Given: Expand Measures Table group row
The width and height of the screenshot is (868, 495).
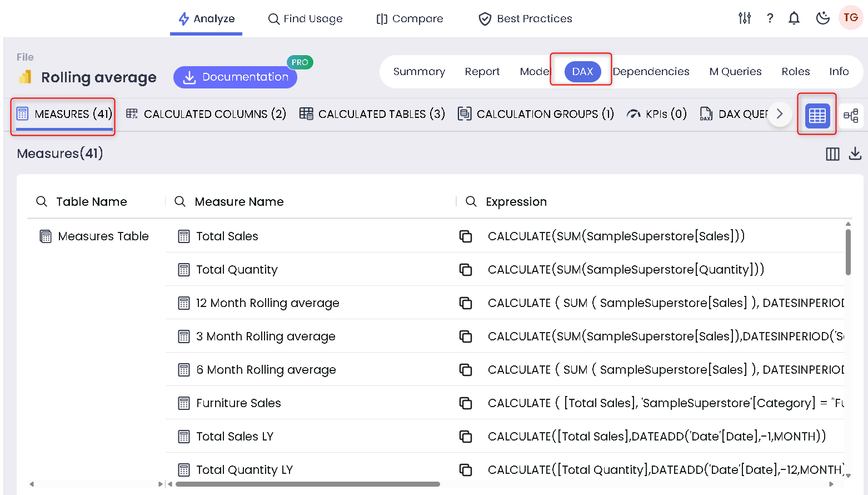Looking at the screenshot, I should click(46, 236).
